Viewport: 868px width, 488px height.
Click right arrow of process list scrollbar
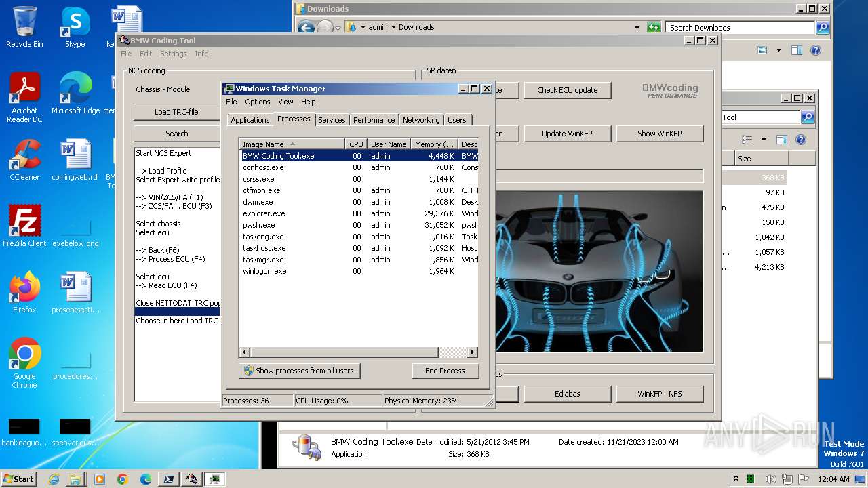(x=473, y=352)
